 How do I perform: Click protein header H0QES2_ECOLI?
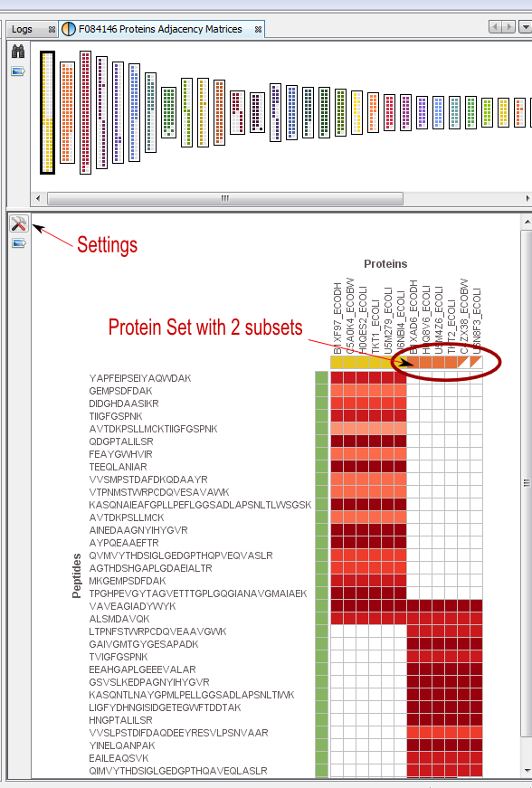tap(363, 320)
